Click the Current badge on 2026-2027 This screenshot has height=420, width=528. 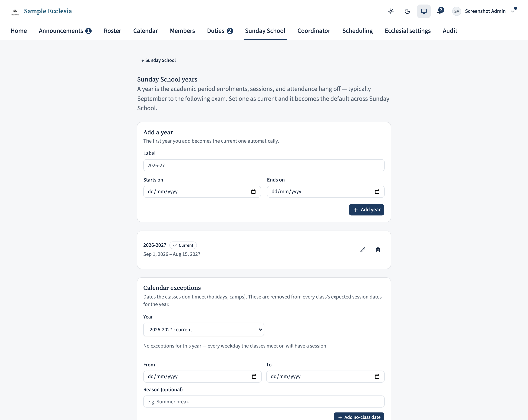(183, 245)
